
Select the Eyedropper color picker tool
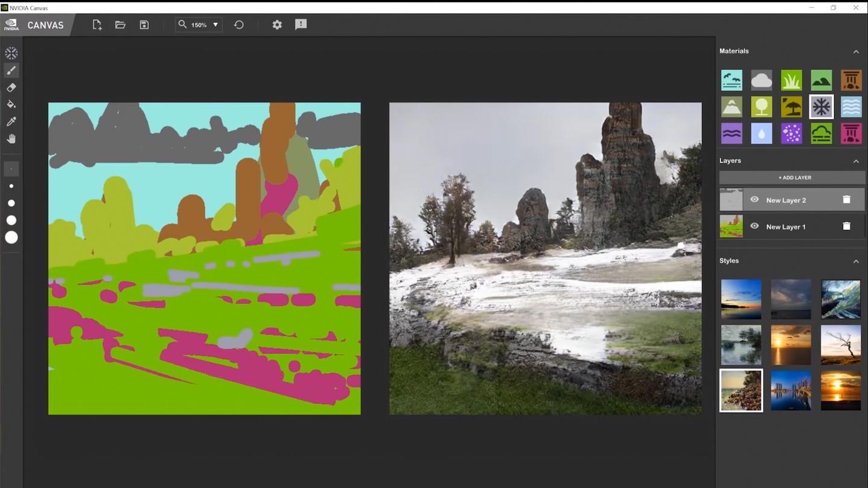11,122
